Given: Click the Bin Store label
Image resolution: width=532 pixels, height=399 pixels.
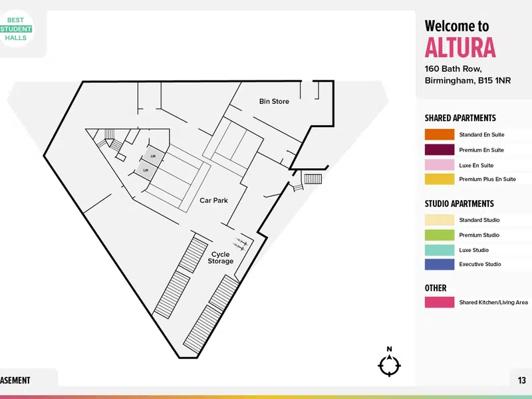Looking at the screenshot, I should coord(274,101).
